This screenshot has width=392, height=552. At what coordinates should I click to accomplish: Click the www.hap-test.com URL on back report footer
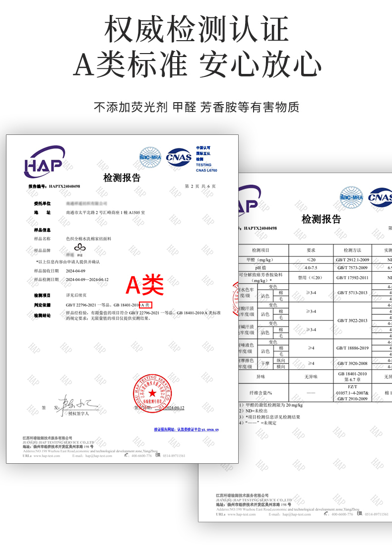pos(242,514)
